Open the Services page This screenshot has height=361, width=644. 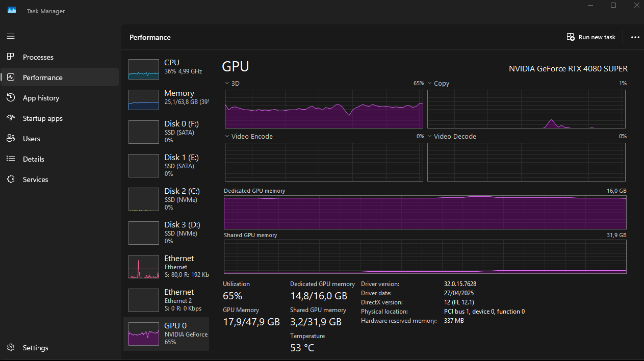coord(35,179)
